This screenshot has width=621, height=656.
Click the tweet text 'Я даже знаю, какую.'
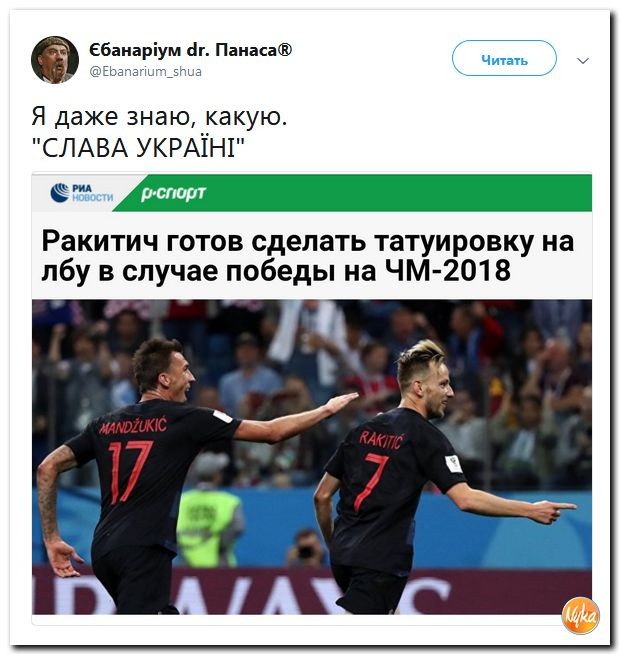pyautogui.click(x=159, y=116)
